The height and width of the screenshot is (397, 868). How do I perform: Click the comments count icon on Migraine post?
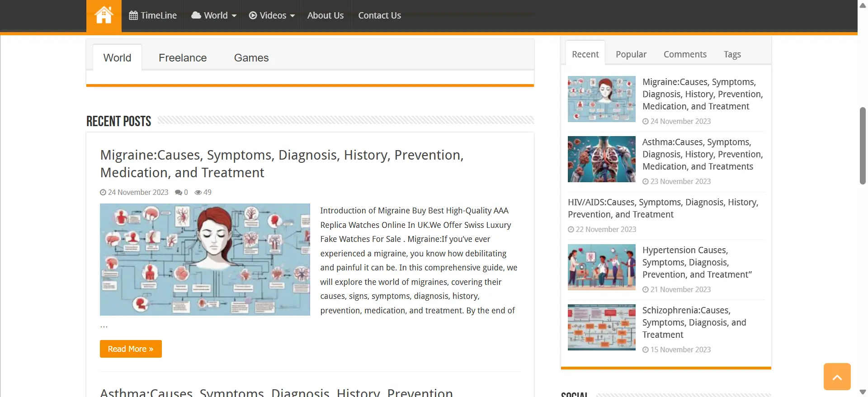click(179, 193)
